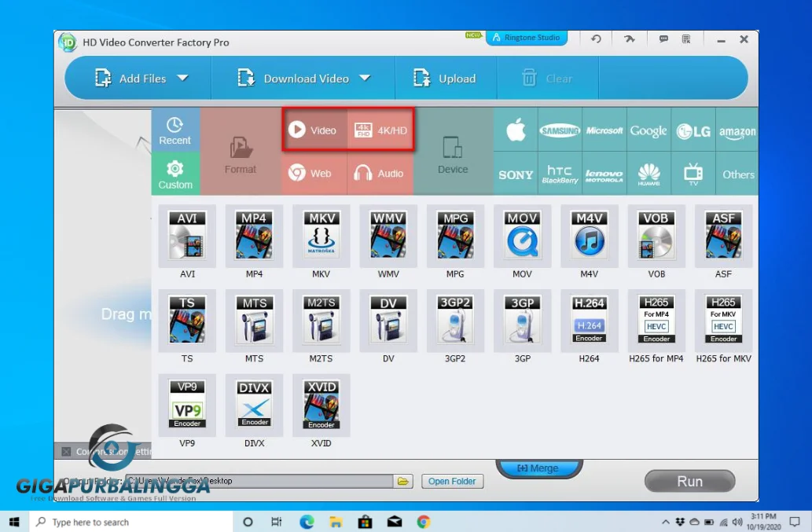This screenshot has height=532, width=812.
Task: Choose MPG video format
Action: (455, 236)
